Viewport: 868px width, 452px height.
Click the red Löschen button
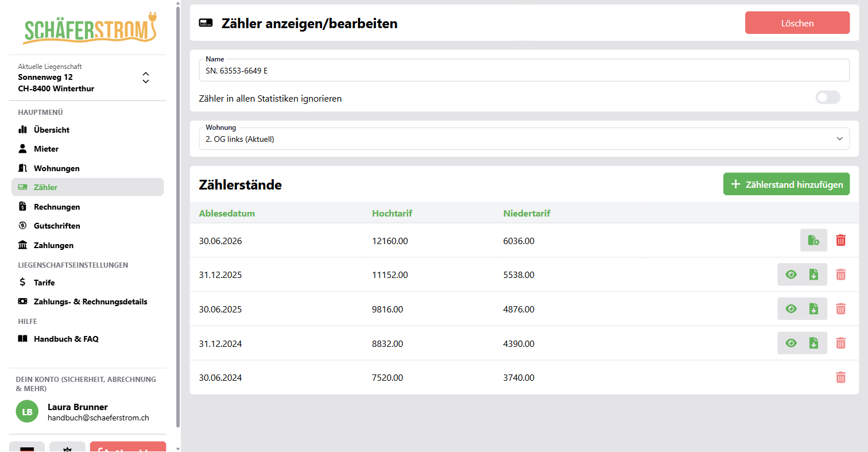(797, 23)
